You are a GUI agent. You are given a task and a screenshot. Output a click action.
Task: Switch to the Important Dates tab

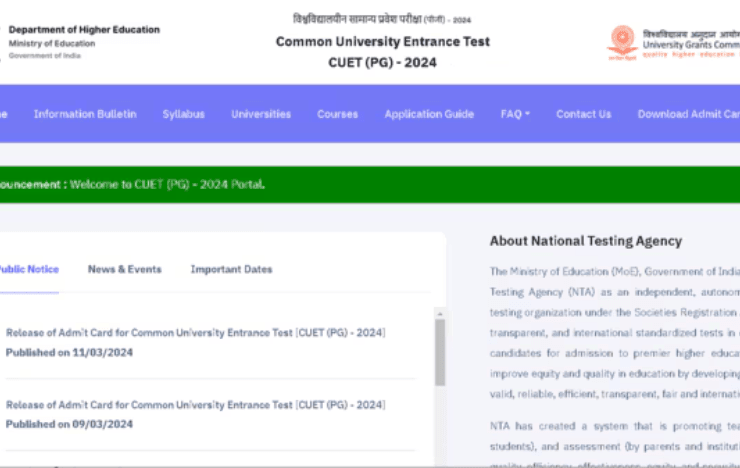(231, 269)
